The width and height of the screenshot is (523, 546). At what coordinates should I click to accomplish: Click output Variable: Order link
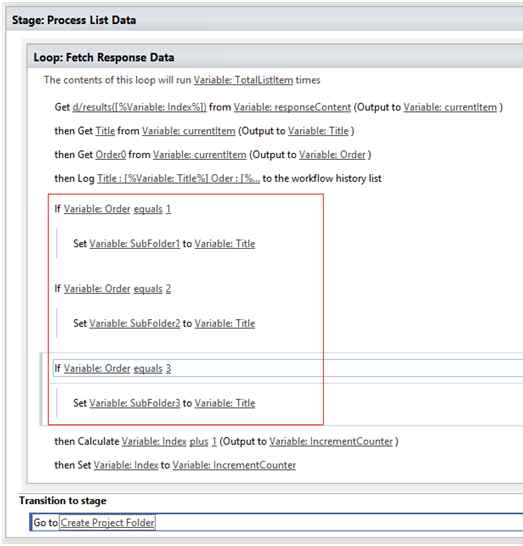point(332,155)
